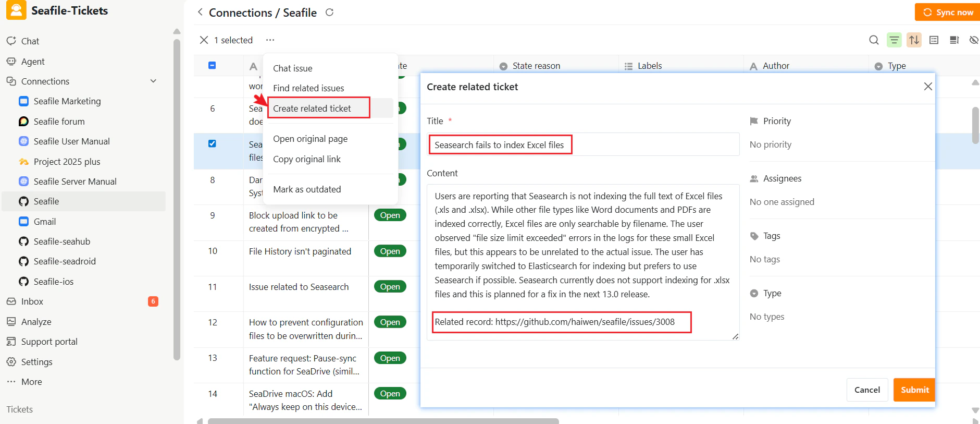Open row 11 Issue related to Seasearch
Viewport: 980px width, 424px height.
click(299, 287)
